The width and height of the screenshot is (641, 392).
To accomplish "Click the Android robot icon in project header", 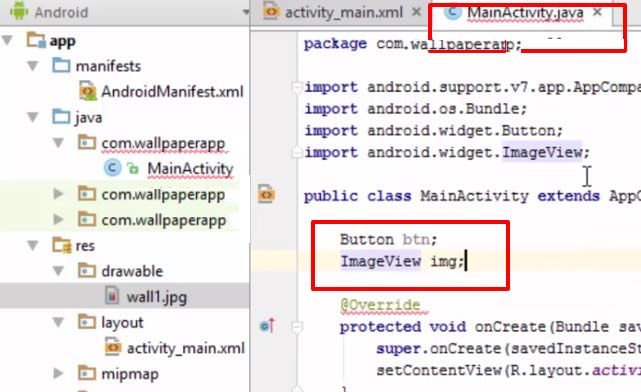I will 19,11.
